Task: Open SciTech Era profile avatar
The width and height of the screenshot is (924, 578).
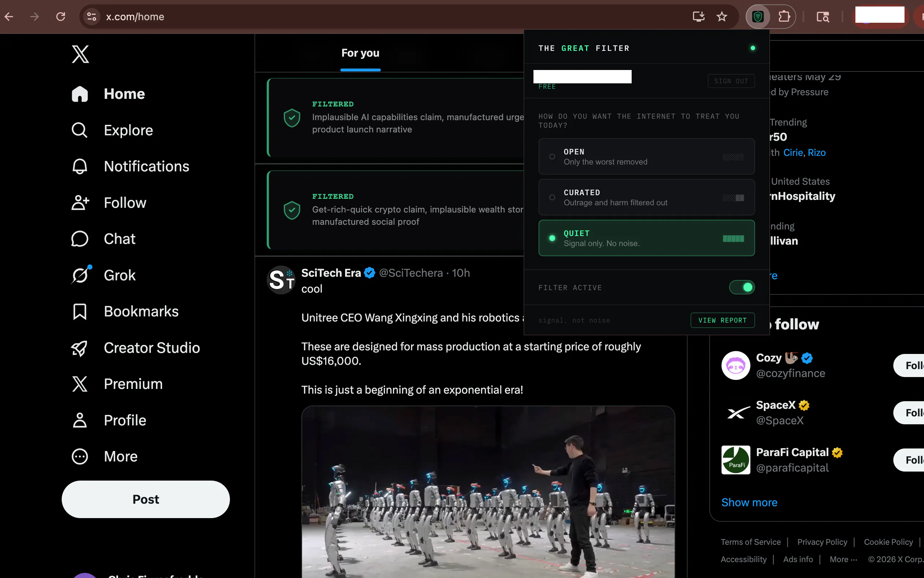Action: pyautogui.click(x=281, y=280)
